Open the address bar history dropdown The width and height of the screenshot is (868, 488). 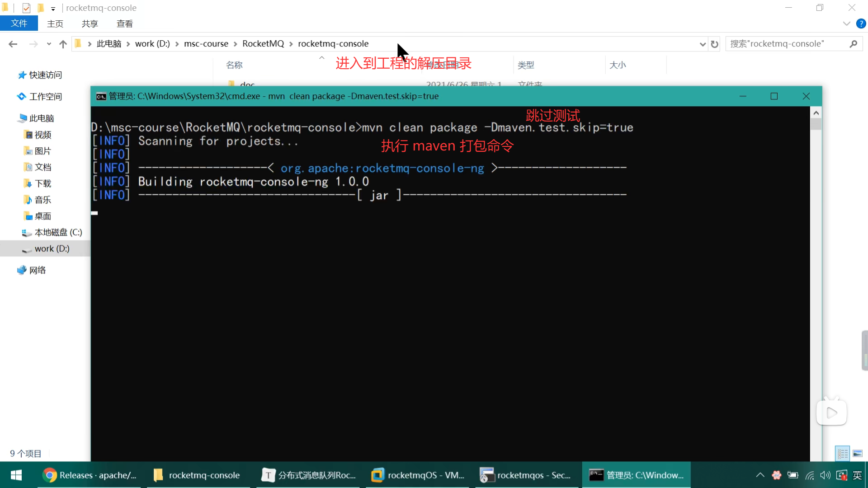(702, 44)
